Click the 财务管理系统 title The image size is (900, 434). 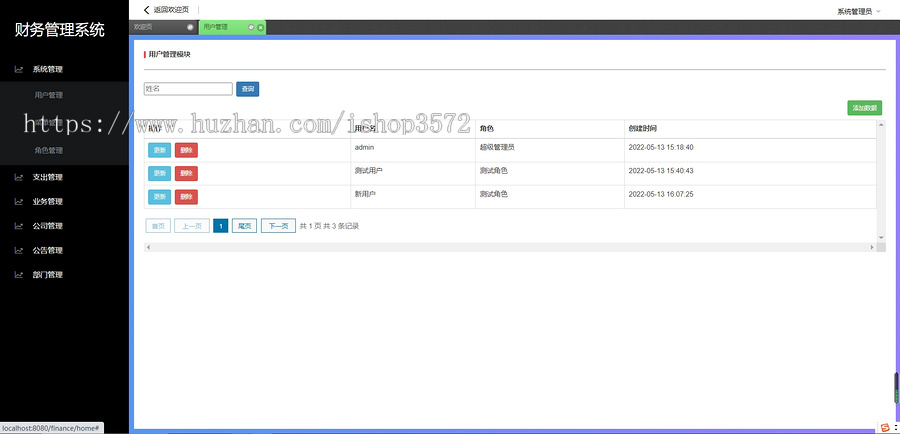pos(60,30)
